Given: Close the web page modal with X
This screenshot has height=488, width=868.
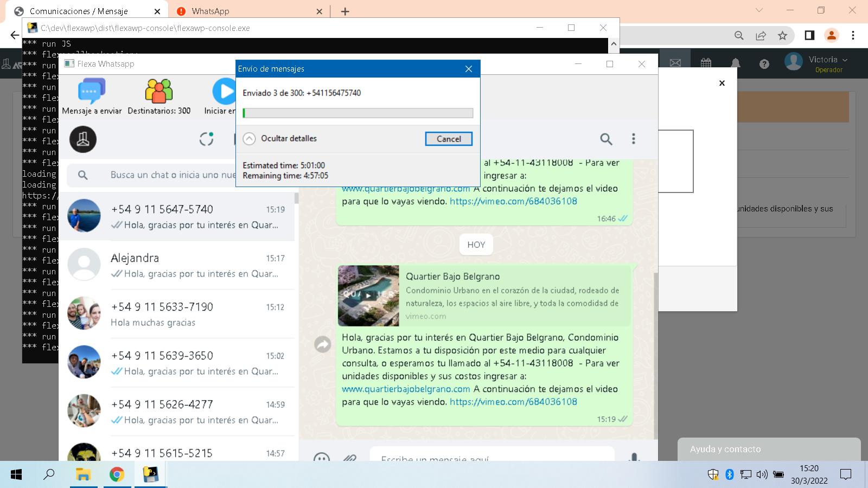Looking at the screenshot, I should (722, 83).
